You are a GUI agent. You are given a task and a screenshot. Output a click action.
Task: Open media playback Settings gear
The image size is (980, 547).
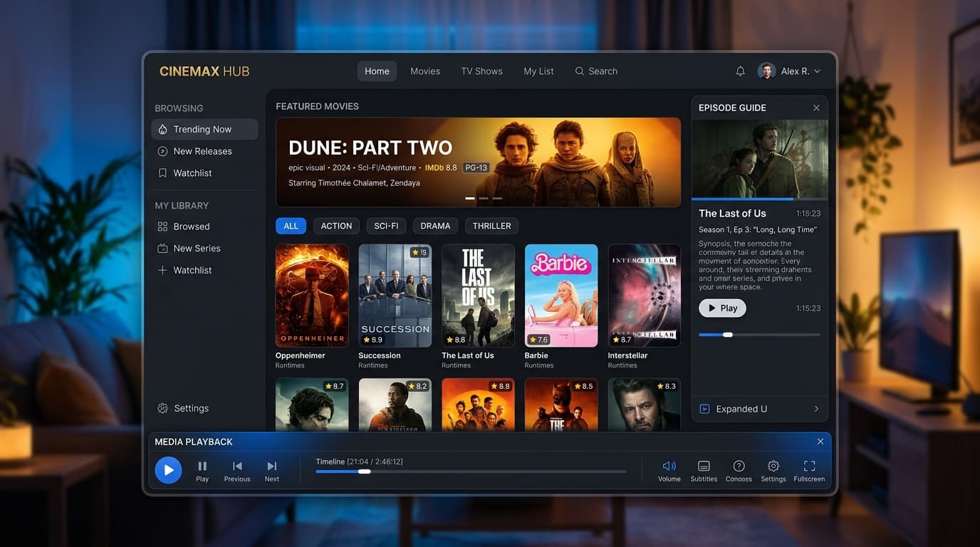(773, 466)
